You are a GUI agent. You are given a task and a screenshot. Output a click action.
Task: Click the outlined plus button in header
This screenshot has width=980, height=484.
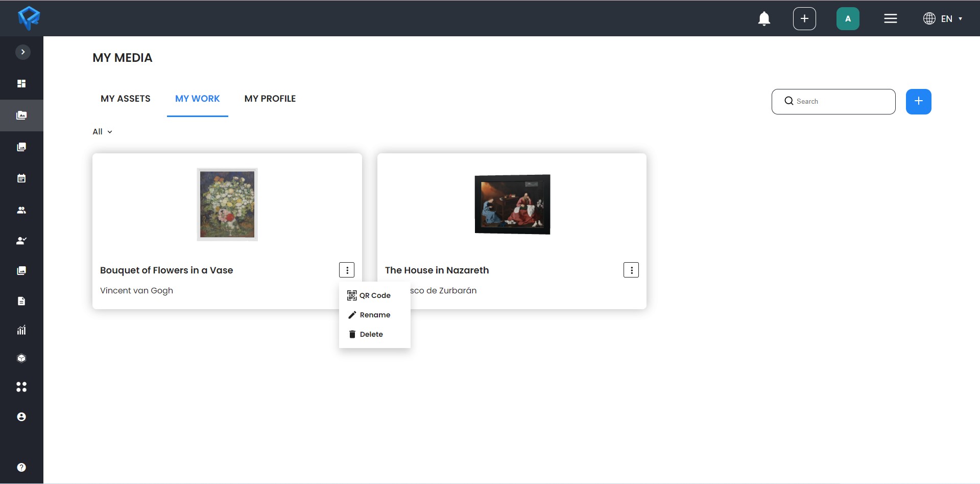click(x=804, y=19)
